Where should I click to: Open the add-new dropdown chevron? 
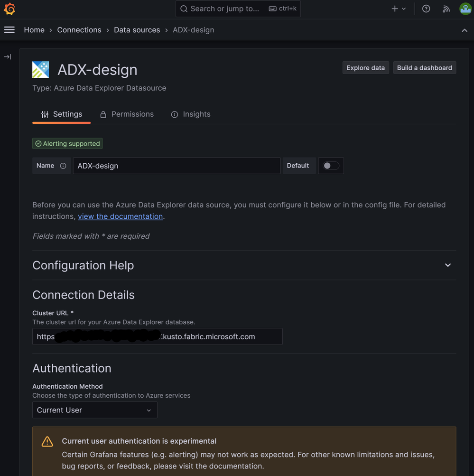[404, 9]
